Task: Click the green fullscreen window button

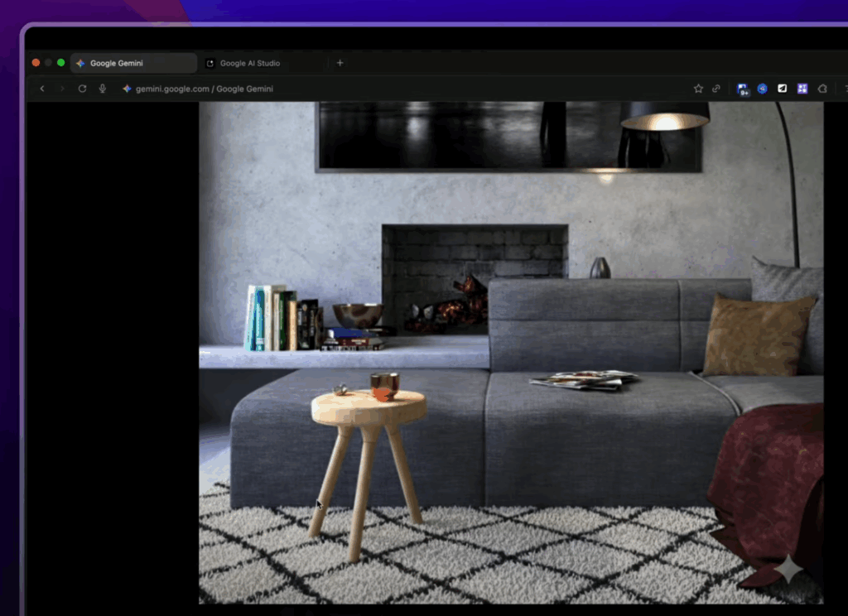Action: (60, 63)
